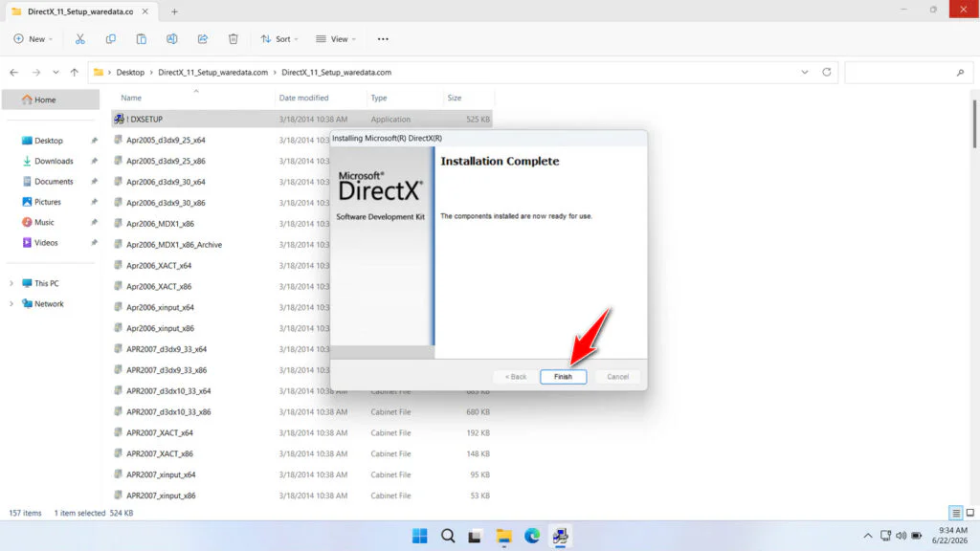The width and height of the screenshot is (980, 551).
Task: Switch to large thumbnails view icon
Action: pyautogui.click(x=970, y=513)
